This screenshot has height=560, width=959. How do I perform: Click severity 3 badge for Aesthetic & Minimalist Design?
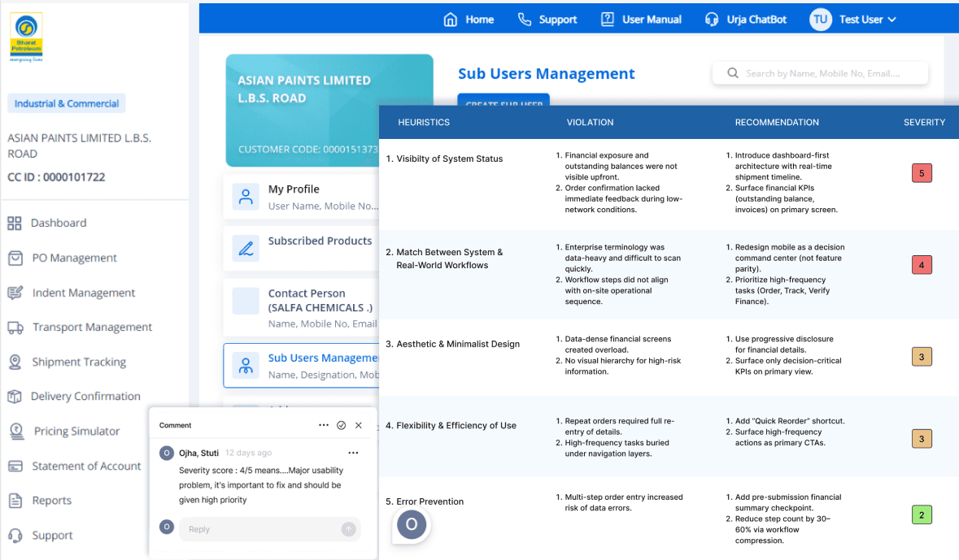point(922,357)
